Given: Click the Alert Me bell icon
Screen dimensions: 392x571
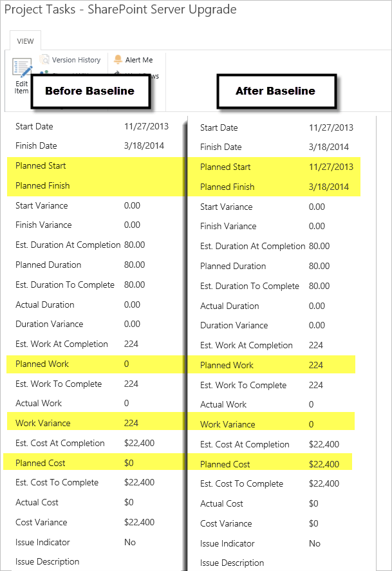Looking at the screenshot, I should pos(118,60).
